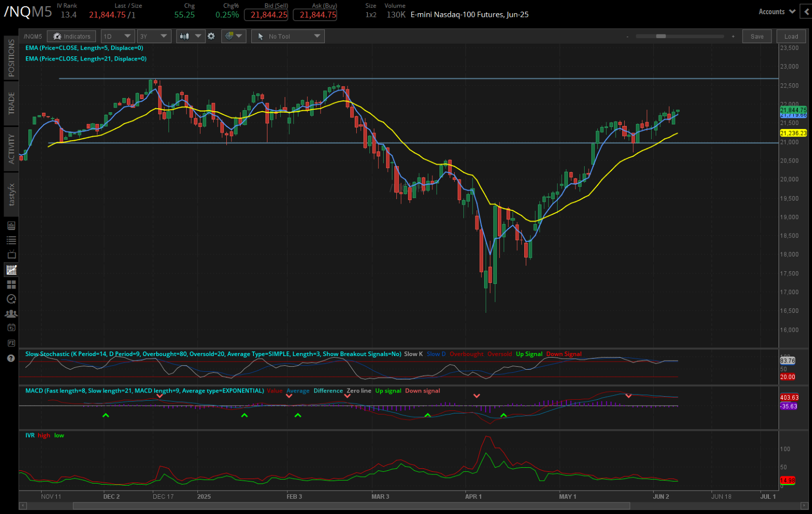812x514 pixels.
Task: Adjust the chart zoom slider
Action: (x=661, y=36)
